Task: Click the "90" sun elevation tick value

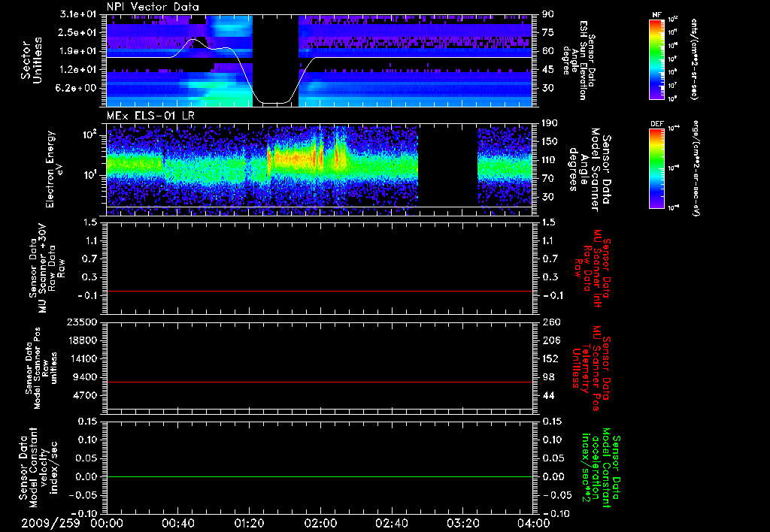Action: (x=548, y=14)
